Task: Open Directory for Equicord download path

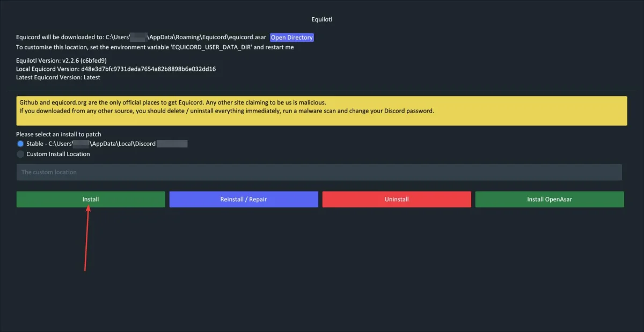Action: pyautogui.click(x=292, y=38)
